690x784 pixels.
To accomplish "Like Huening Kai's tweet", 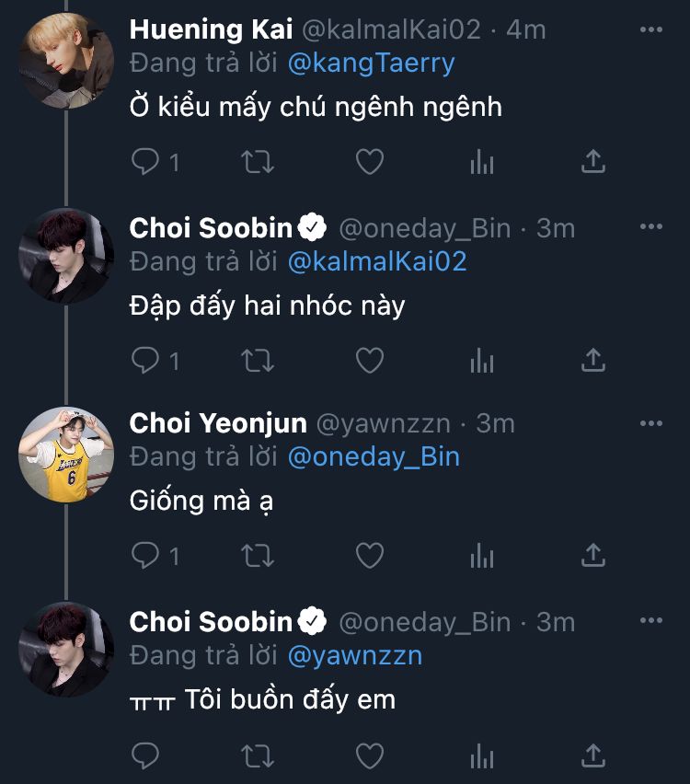I will click(369, 163).
